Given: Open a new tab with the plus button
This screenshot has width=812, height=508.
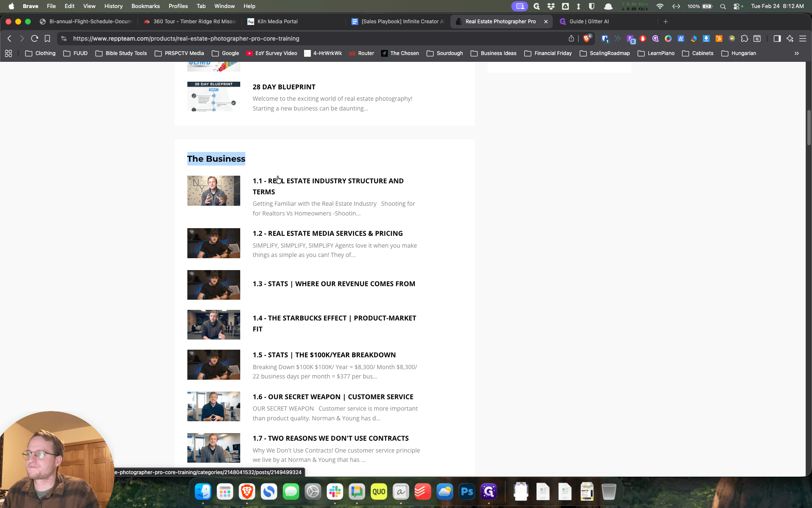Looking at the screenshot, I should [666, 22].
